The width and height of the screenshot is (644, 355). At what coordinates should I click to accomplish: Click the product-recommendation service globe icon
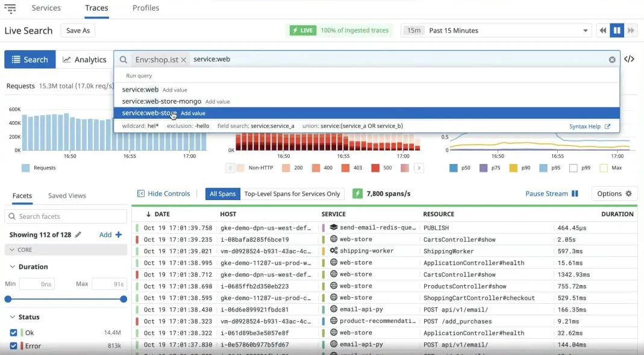[x=334, y=321]
